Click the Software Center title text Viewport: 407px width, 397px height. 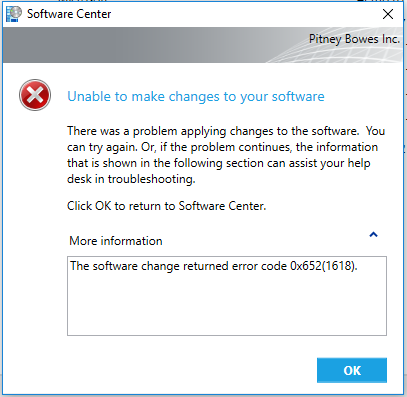click(x=69, y=14)
